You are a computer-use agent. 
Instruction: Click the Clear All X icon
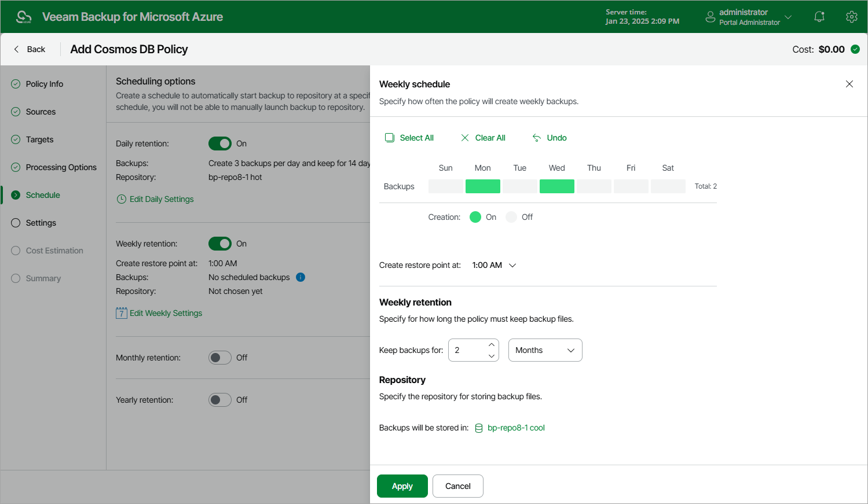coord(465,138)
